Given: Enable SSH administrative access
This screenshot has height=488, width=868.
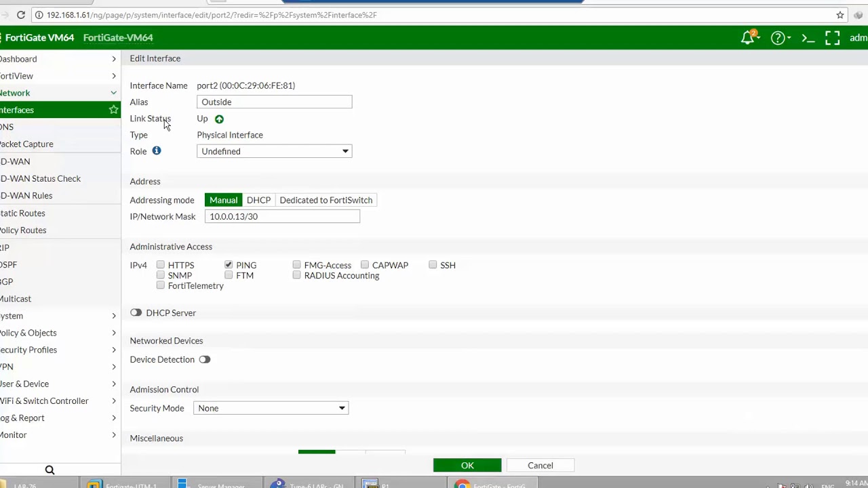Looking at the screenshot, I should pyautogui.click(x=433, y=265).
